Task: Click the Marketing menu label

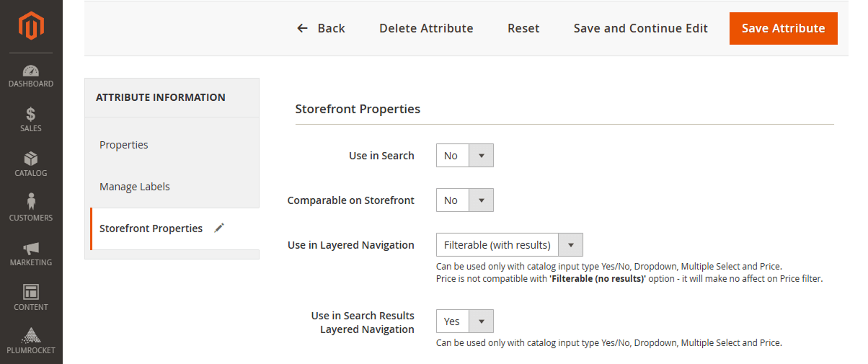Action: coord(31,262)
